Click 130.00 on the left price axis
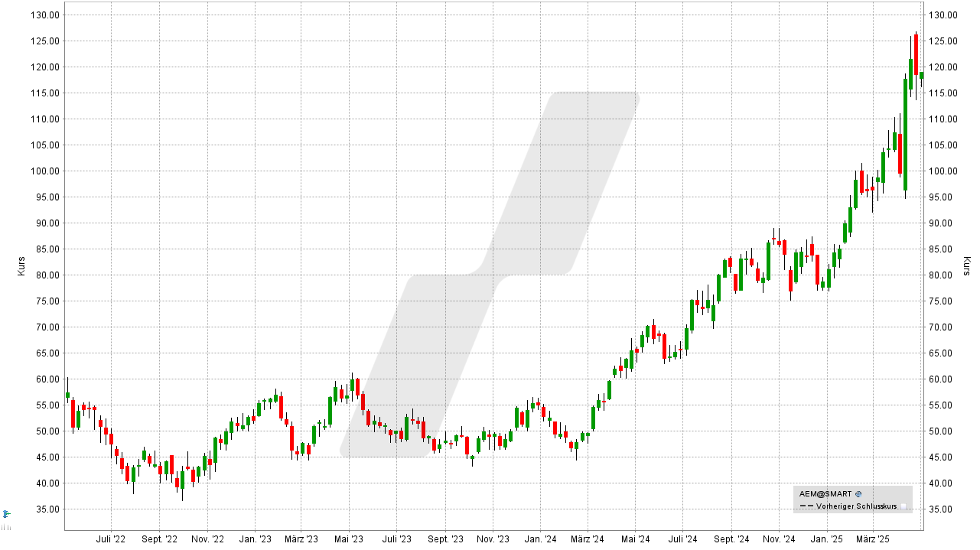Viewport: 980px width, 550px height. click(47, 15)
